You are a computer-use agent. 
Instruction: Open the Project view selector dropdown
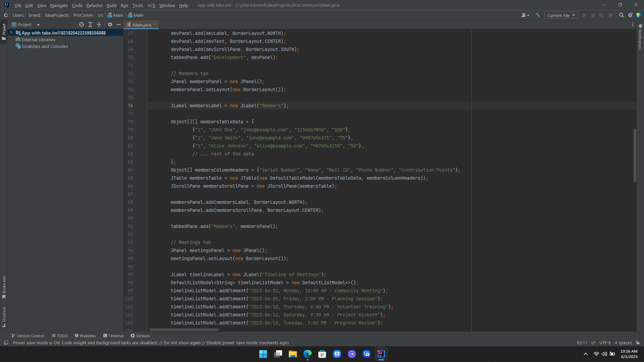tap(38, 25)
